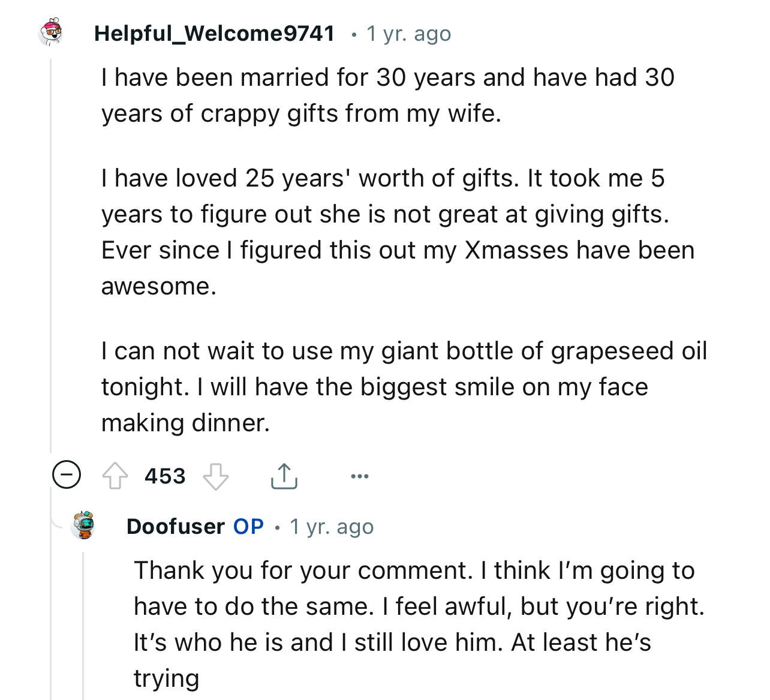Click the share icon under the comment
The image size is (770, 700).
[x=284, y=476]
